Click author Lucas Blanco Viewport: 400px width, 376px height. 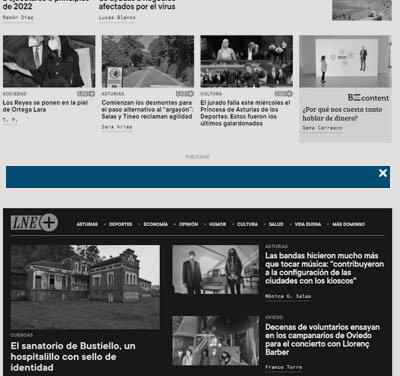pyautogui.click(x=117, y=17)
